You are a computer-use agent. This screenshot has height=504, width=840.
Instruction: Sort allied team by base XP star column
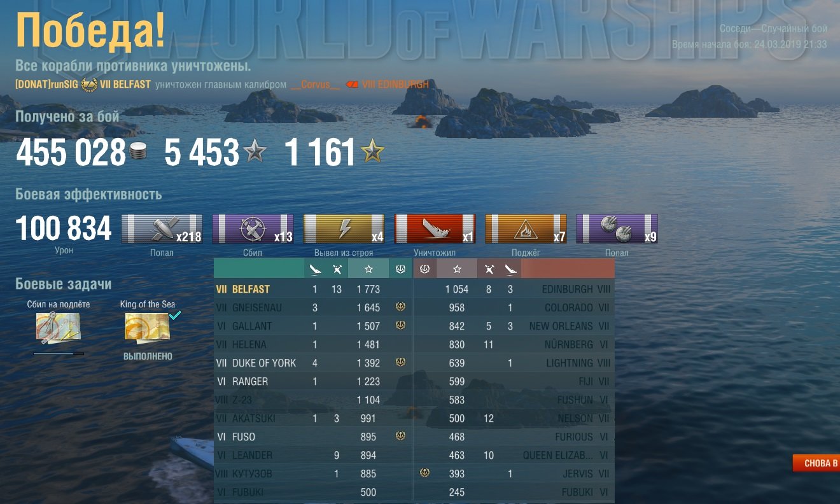click(x=368, y=269)
